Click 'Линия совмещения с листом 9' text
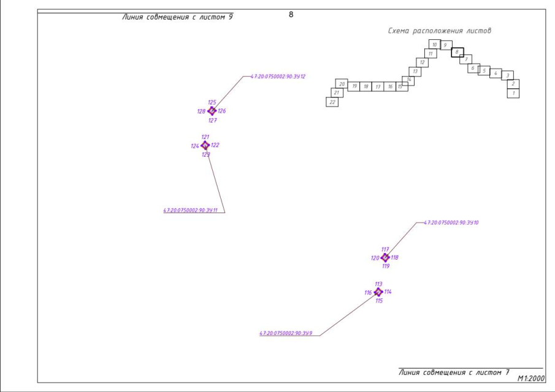The width and height of the screenshot is (555, 392). point(178,17)
